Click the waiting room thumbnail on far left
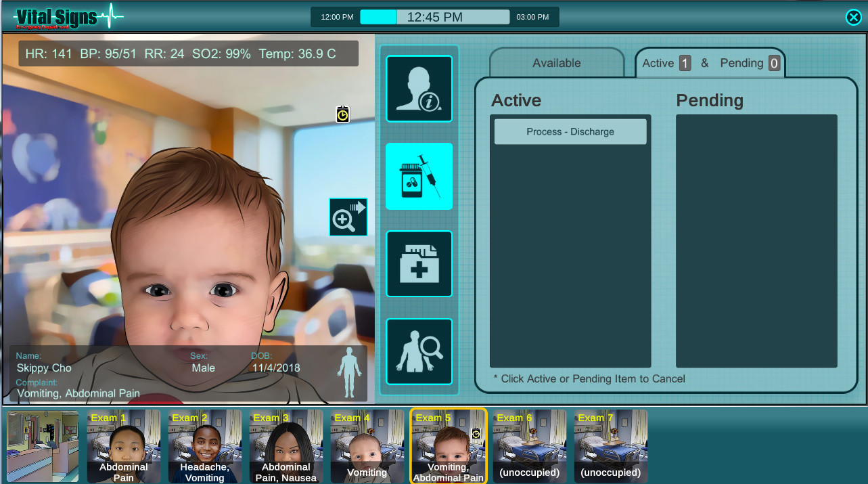868x484 pixels. (42, 445)
